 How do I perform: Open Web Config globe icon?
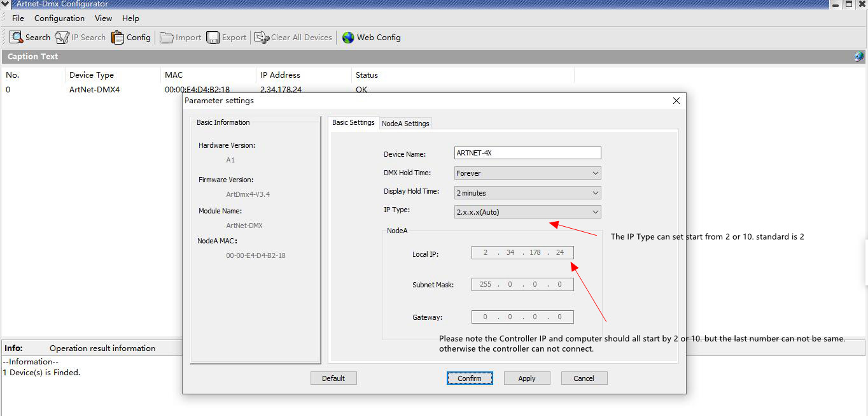(348, 38)
